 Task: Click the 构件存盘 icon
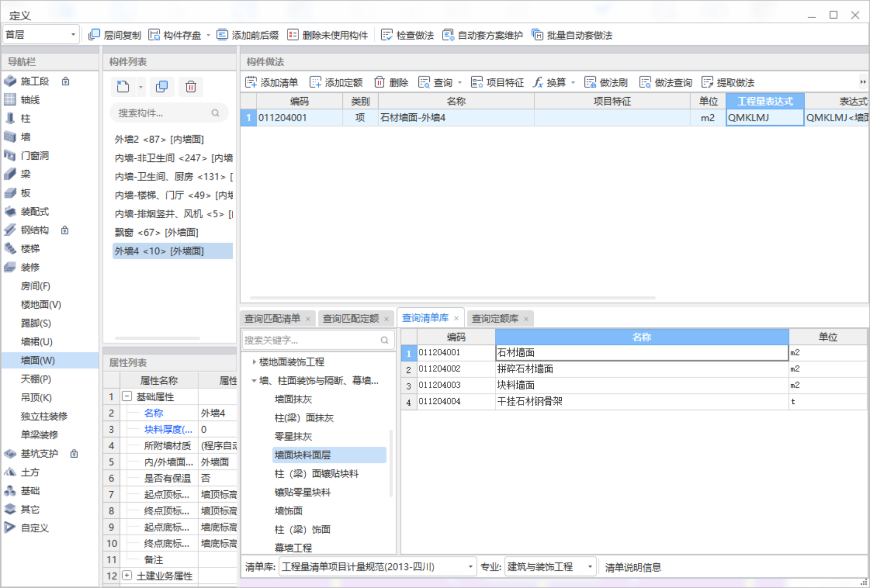click(x=154, y=35)
